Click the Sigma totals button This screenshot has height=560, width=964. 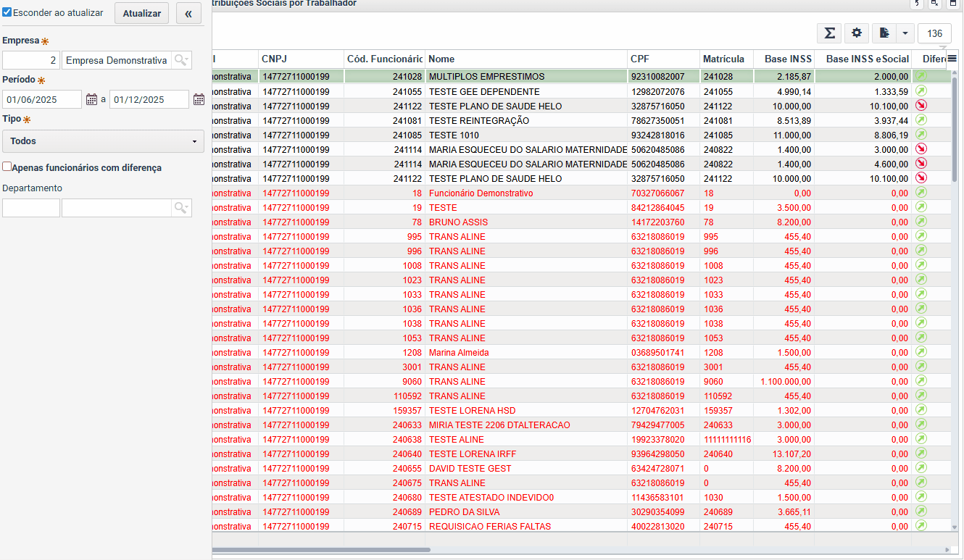(829, 33)
